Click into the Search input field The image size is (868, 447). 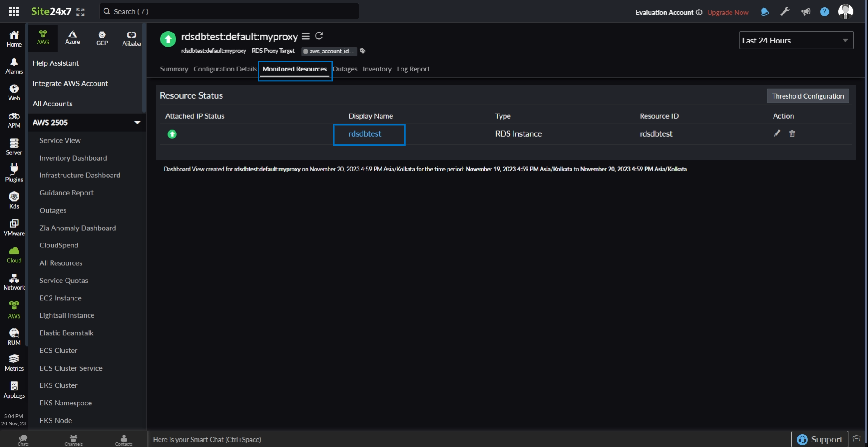coord(229,11)
